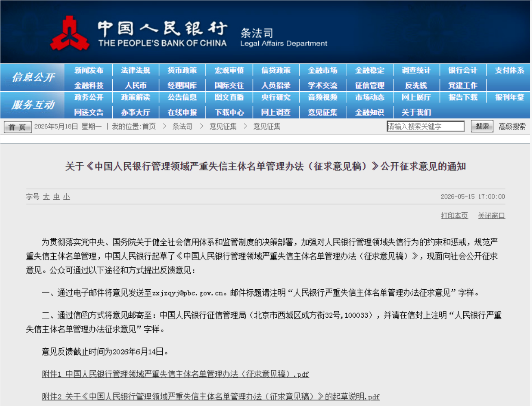This screenshot has width=532, height=406.
Task: Click the 首页 home button
Action: (17, 127)
